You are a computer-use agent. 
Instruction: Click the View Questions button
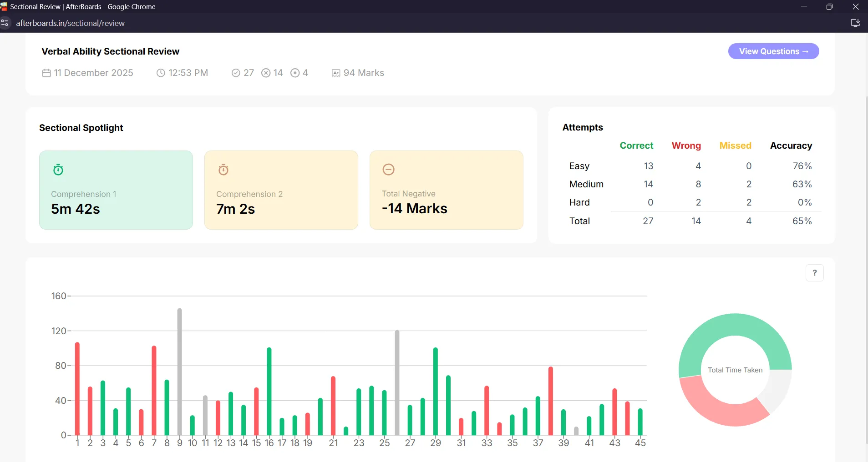[x=773, y=51]
